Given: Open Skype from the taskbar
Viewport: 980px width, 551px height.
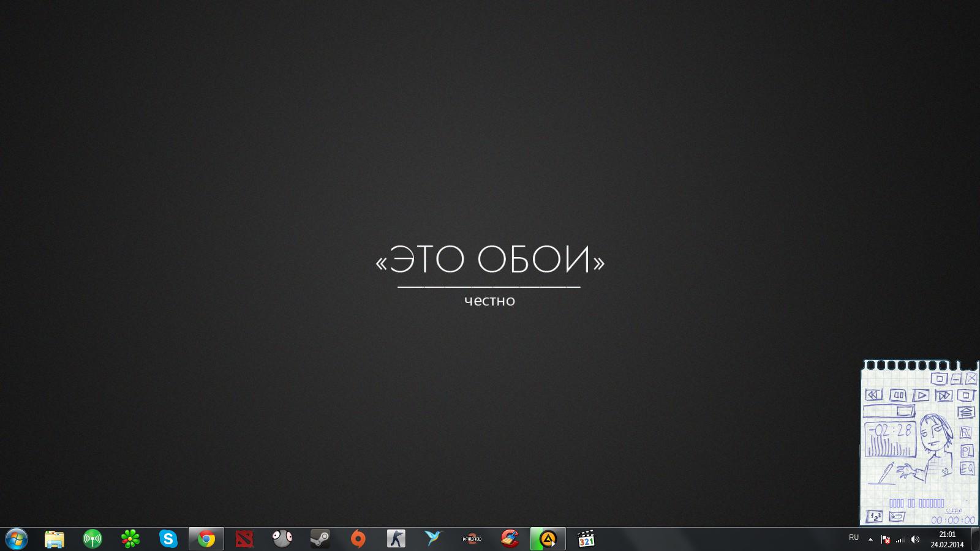Looking at the screenshot, I should click(168, 539).
